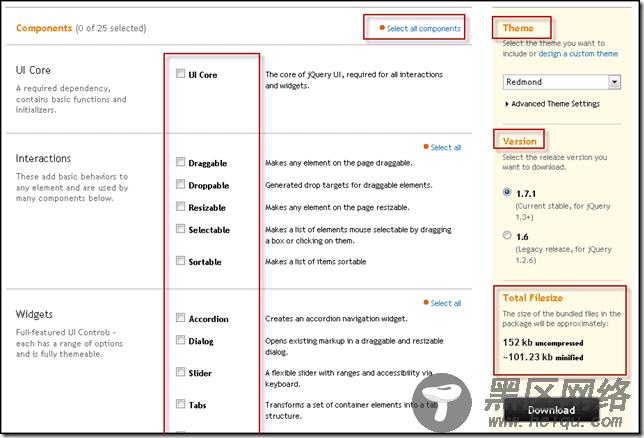
Task: Click the Interactions section title
Action: [43, 159]
